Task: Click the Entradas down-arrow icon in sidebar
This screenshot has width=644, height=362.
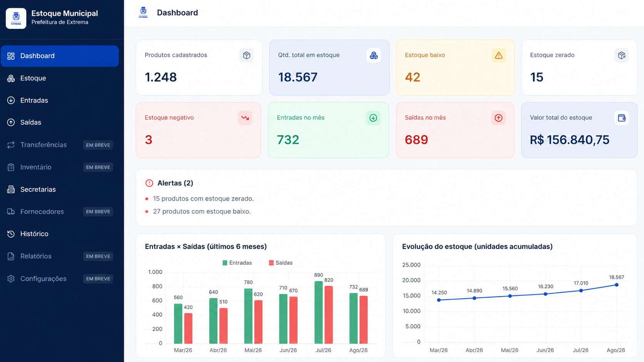Action: pos(11,101)
